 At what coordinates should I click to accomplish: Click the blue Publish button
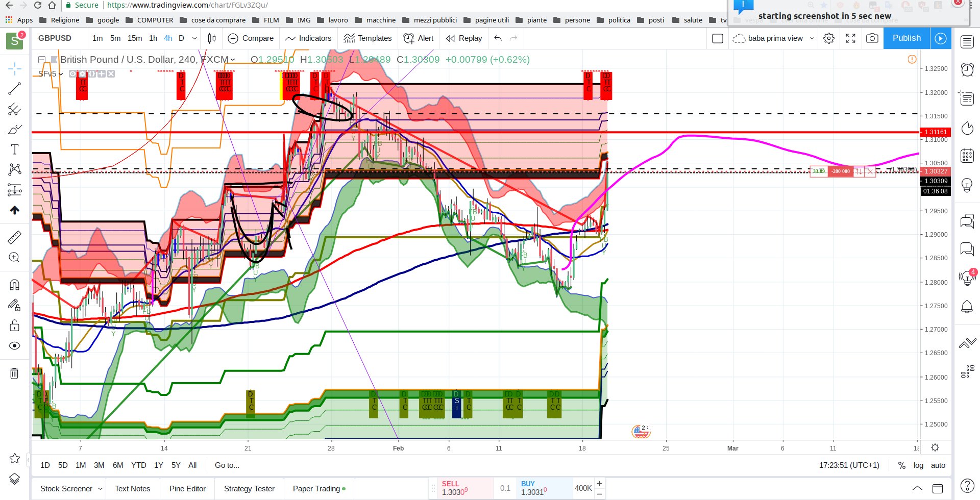(907, 38)
